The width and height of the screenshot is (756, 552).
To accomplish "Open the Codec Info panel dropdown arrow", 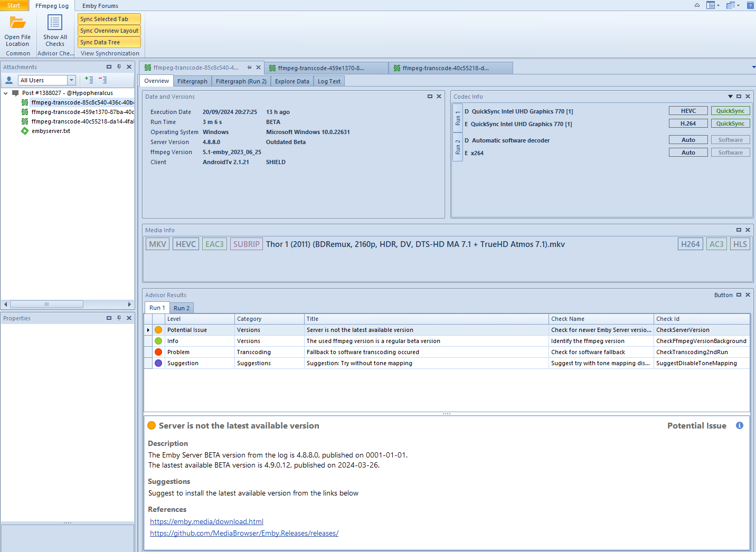I will pos(730,97).
